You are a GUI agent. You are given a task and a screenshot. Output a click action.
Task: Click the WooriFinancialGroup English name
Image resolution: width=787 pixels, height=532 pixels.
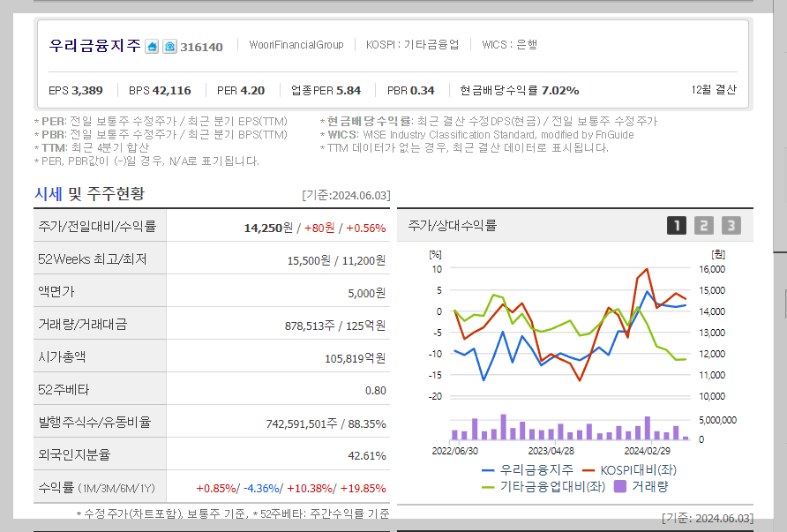pos(296,45)
